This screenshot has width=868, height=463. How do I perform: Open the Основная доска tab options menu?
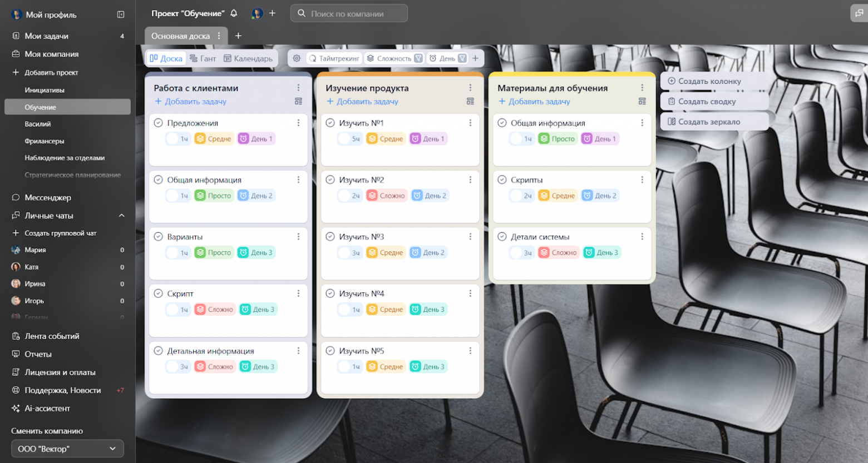(219, 36)
